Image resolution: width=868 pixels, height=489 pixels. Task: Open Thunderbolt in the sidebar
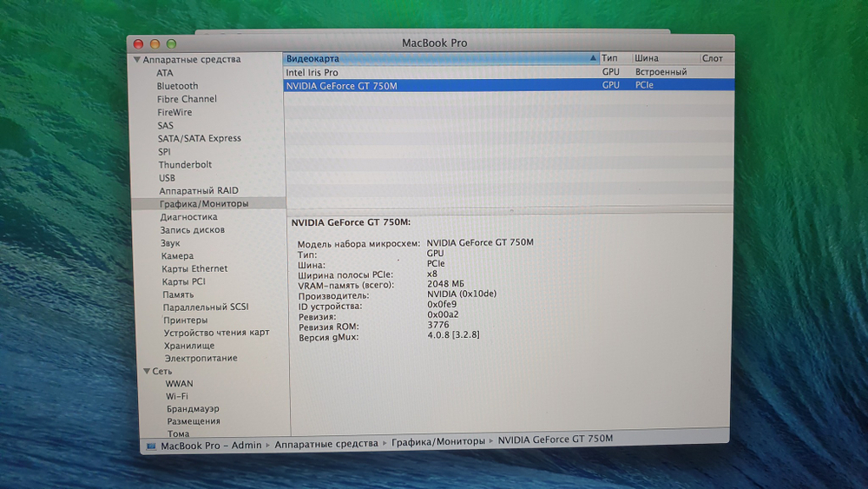click(186, 164)
